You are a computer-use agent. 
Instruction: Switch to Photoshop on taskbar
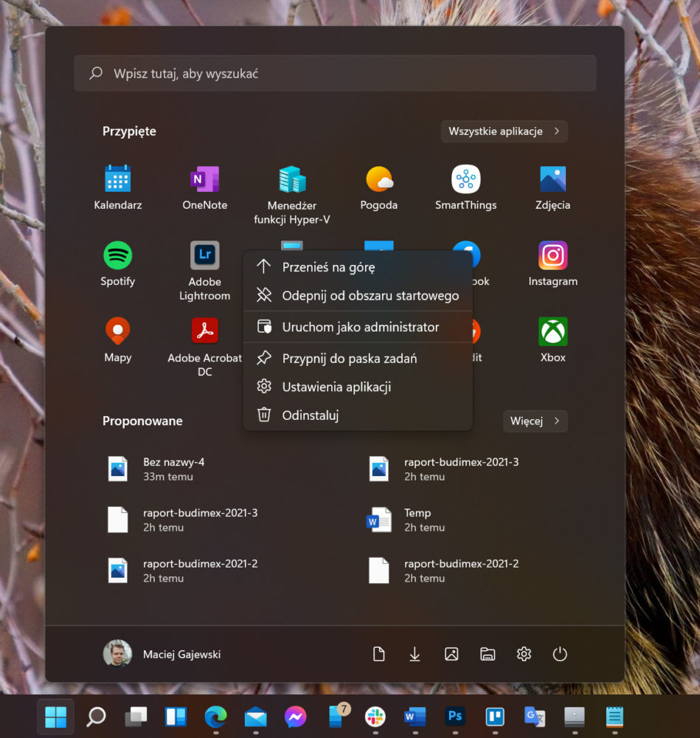click(455, 717)
